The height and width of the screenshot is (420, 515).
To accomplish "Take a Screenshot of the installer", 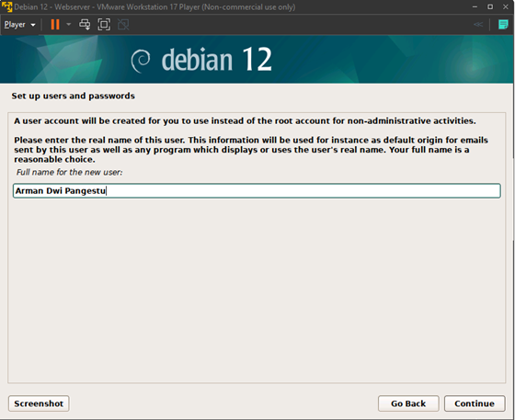I will 39,403.
